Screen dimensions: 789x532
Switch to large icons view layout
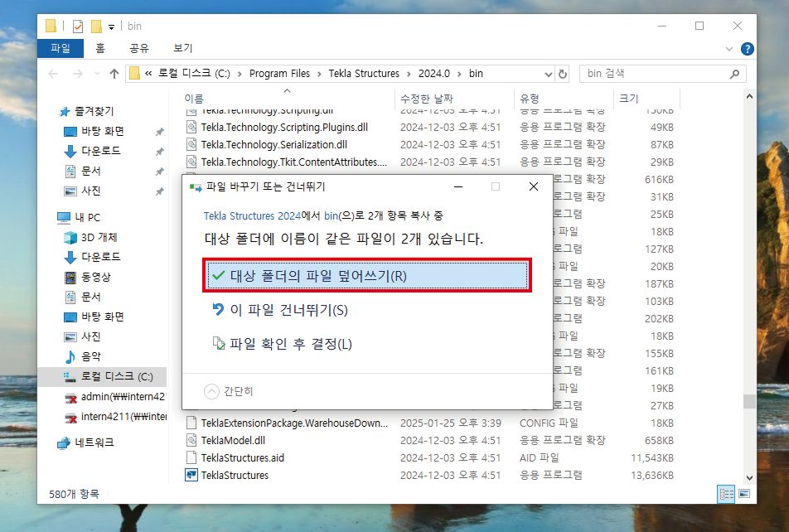pos(745,494)
